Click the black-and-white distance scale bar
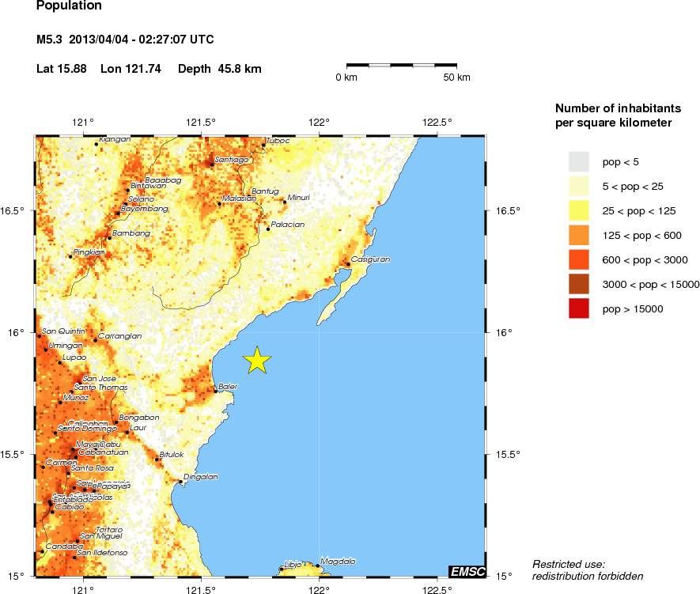This screenshot has width=700, height=594. tap(402, 65)
